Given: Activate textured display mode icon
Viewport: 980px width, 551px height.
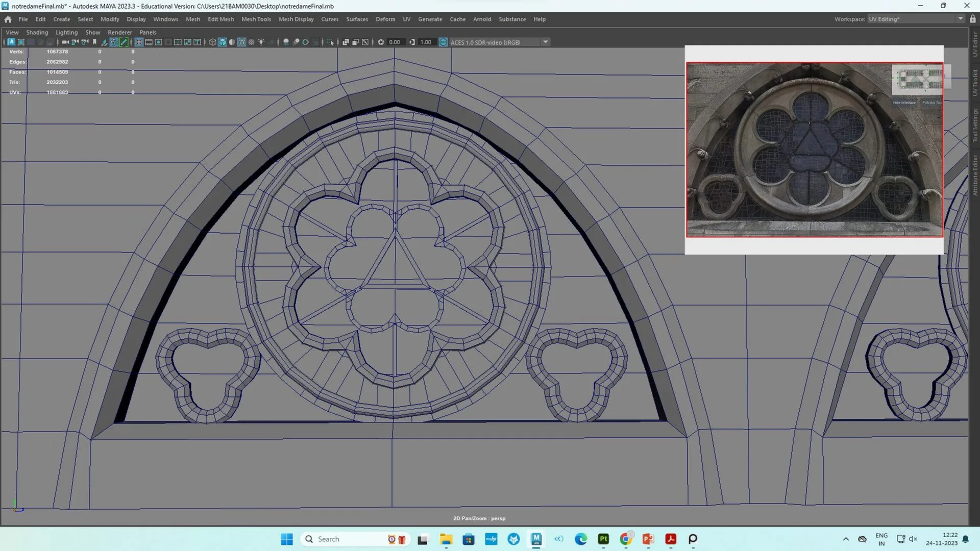Looking at the screenshot, I should [240, 42].
